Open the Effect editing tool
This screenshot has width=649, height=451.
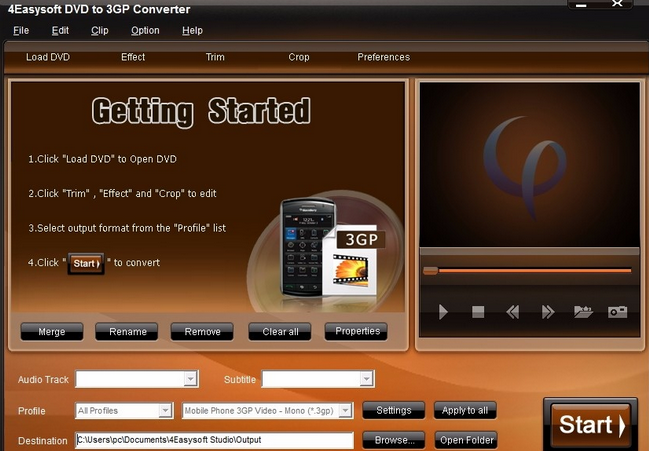point(133,57)
